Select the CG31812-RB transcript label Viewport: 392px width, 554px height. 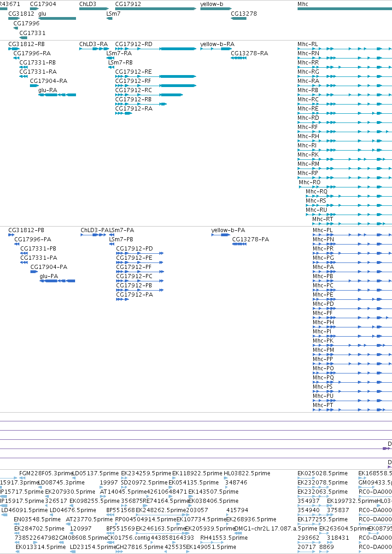(27, 44)
